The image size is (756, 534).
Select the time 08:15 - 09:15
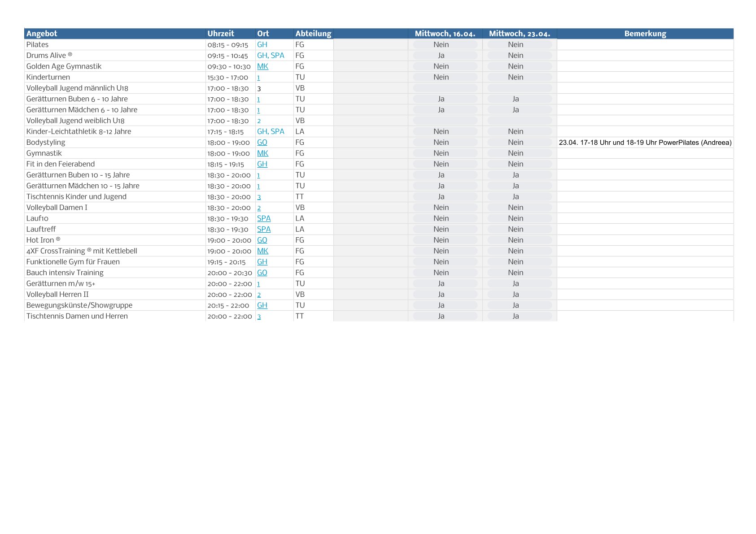227,45
